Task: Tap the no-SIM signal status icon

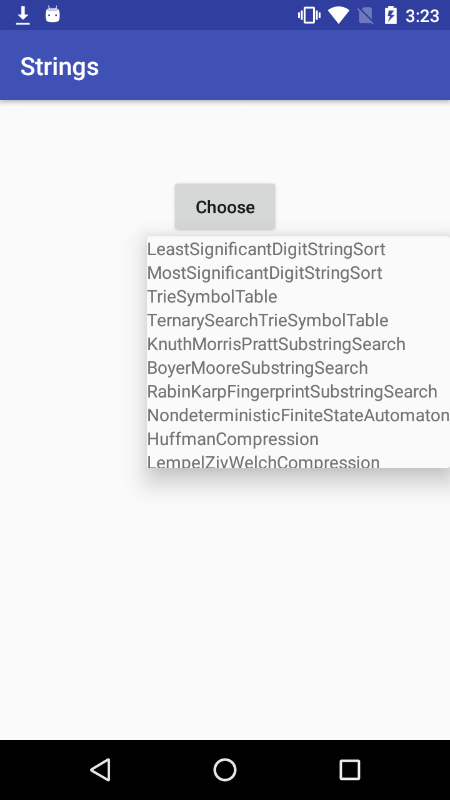Action: pos(365,15)
